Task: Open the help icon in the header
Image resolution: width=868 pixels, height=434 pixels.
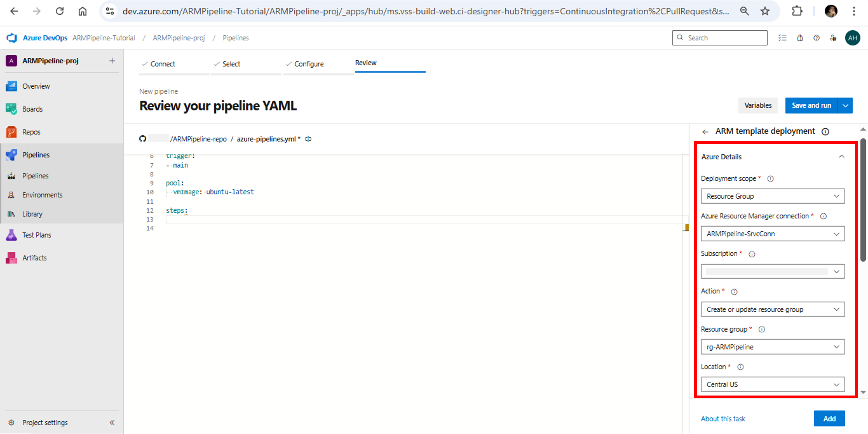Action: pyautogui.click(x=817, y=38)
